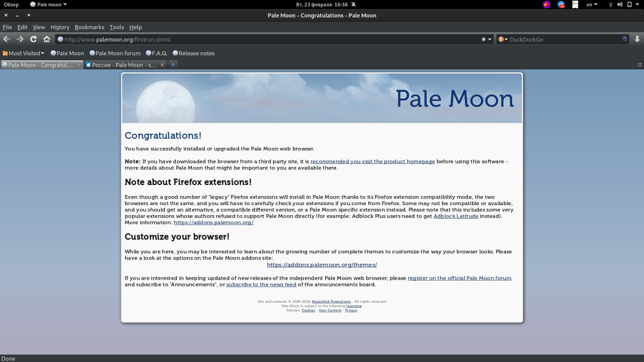The width and height of the screenshot is (644, 362).
Task: Follow the 'recommended you visit the product homepage' link
Action: [373, 161]
